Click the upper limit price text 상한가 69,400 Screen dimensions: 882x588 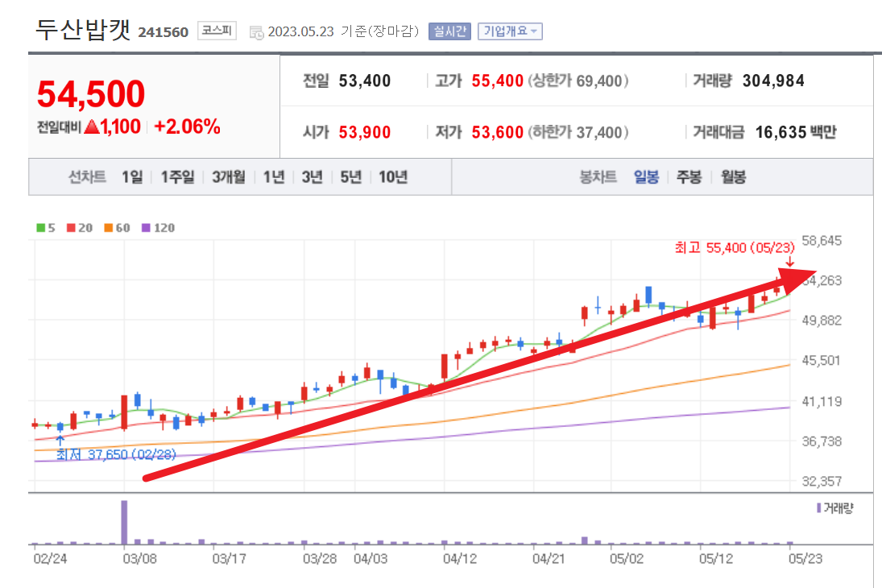(x=578, y=81)
